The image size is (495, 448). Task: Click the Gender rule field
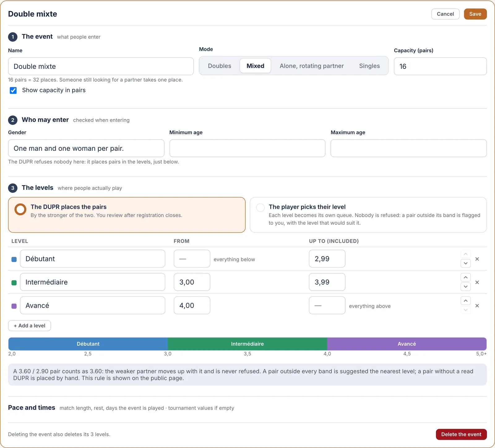pos(86,148)
